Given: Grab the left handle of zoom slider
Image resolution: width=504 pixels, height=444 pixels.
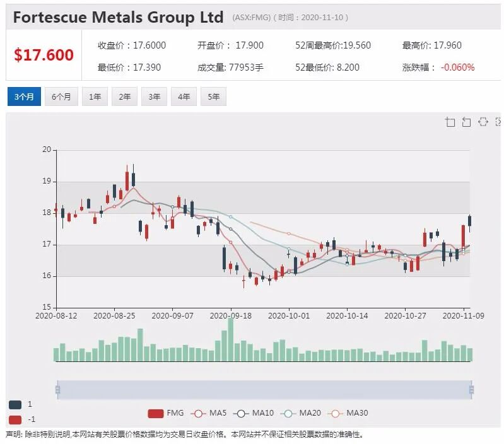Looking at the screenshot, I should pyautogui.click(x=58, y=390).
